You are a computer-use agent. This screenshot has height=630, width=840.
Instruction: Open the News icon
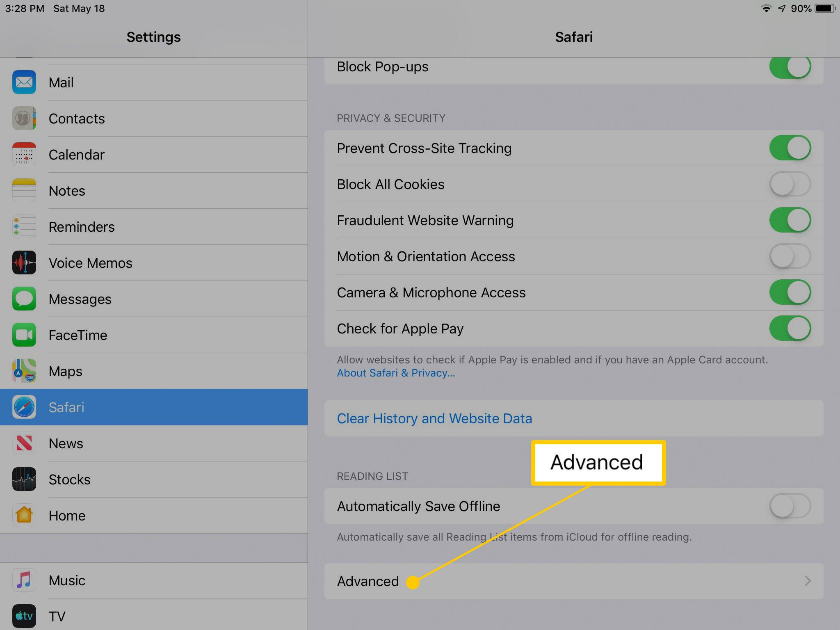(x=24, y=443)
